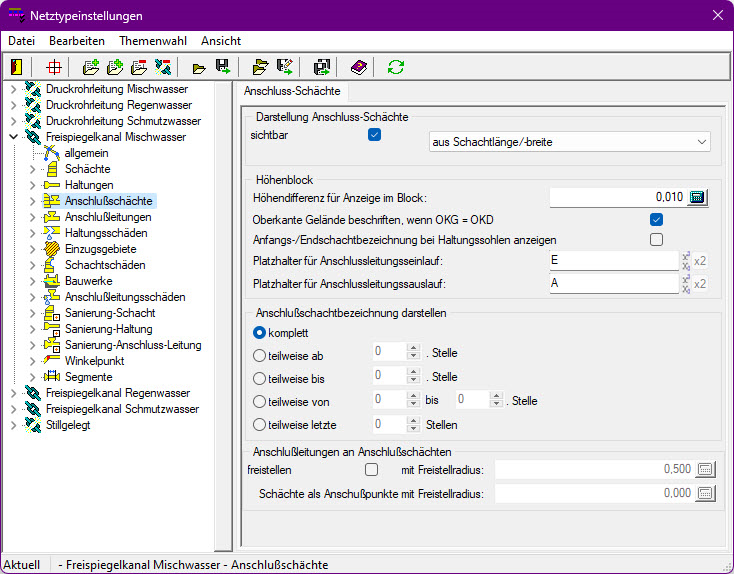Open calculator for Höhendifferenz field
Screen dimensions: 734x574
pos(698,197)
